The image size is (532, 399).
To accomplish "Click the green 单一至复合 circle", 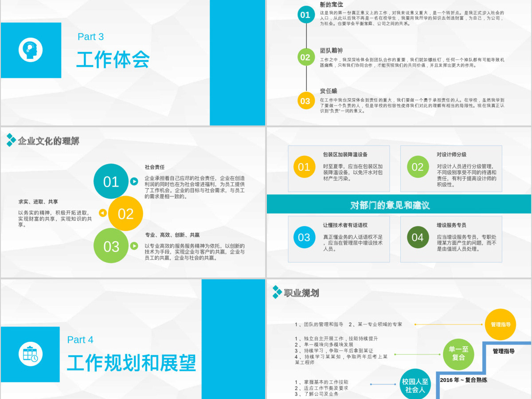I will 458,353.
